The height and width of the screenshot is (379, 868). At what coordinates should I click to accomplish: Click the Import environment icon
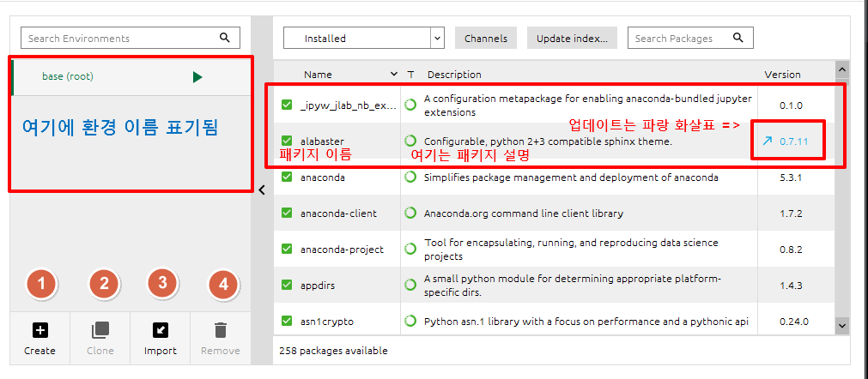pos(160,330)
